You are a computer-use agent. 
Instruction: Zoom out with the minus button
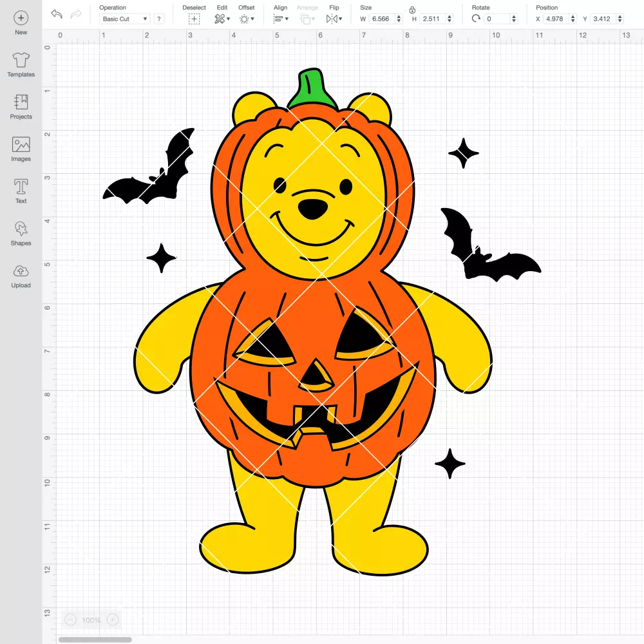point(70,620)
